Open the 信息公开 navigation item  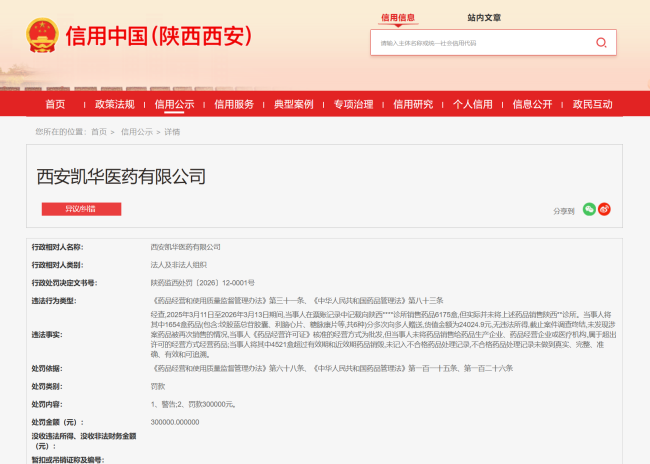coord(533,104)
